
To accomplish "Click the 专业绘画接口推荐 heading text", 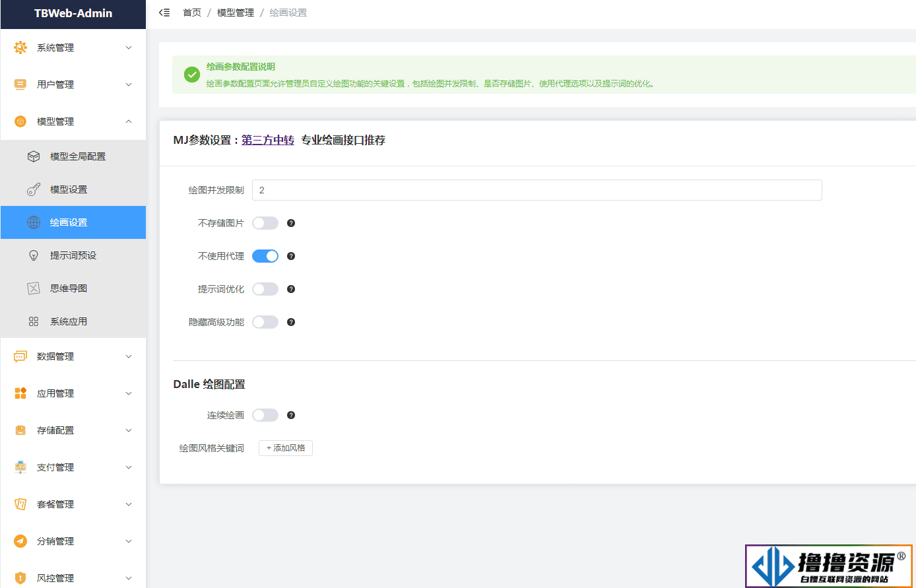I will click(343, 140).
